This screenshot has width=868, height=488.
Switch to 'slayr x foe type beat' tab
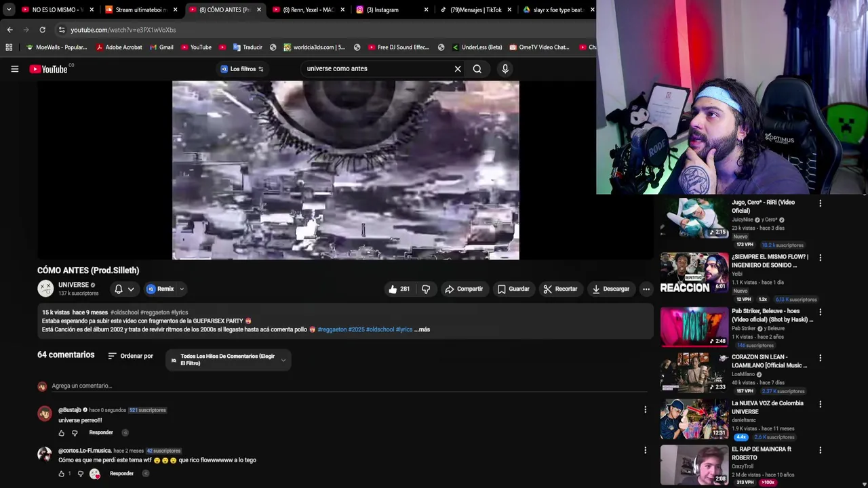point(559,9)
